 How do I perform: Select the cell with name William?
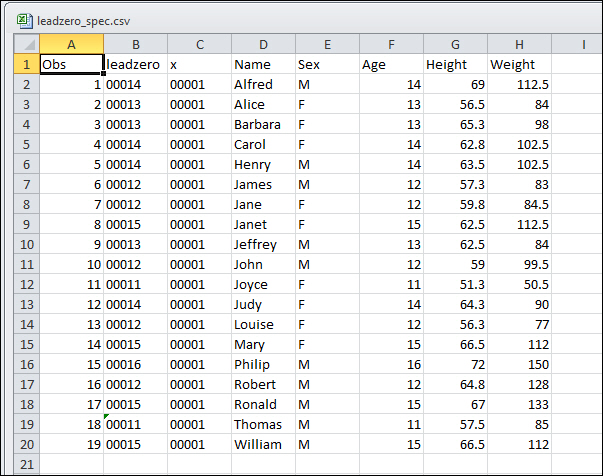tap(263, 444)
